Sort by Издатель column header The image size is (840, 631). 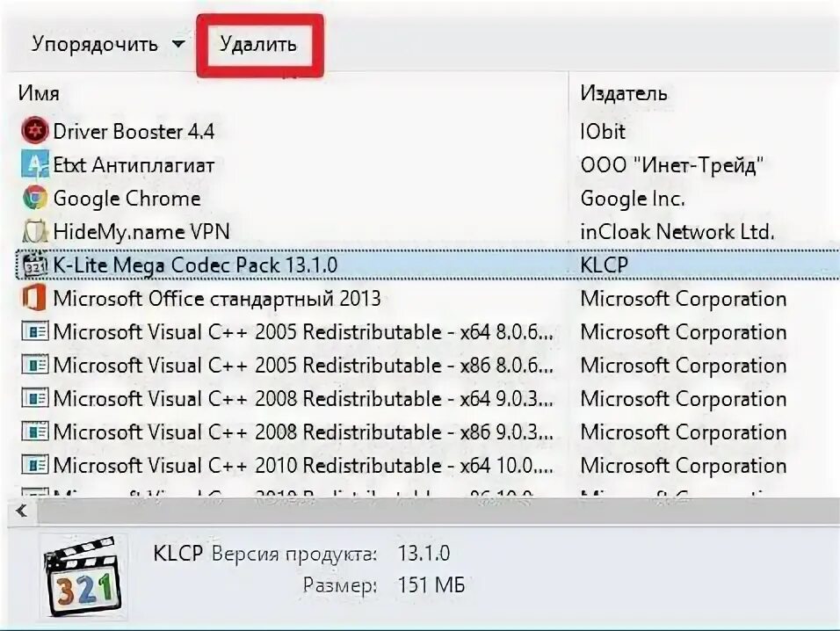point(624,93)
